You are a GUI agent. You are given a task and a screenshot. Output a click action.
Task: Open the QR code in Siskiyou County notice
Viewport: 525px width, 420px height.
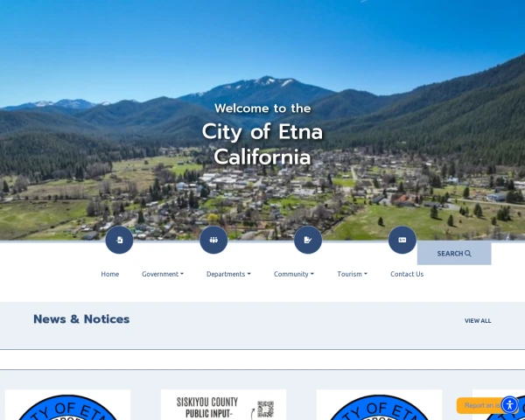(265, 409)
